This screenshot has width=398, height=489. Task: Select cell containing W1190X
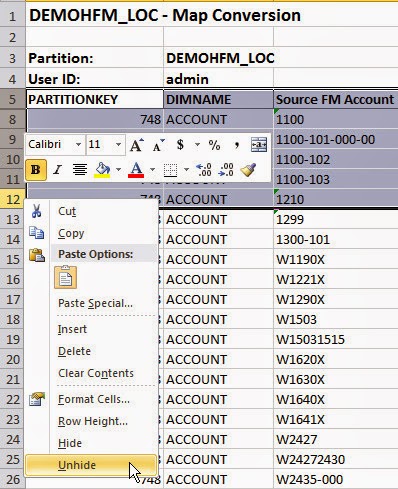click(336, 259)
